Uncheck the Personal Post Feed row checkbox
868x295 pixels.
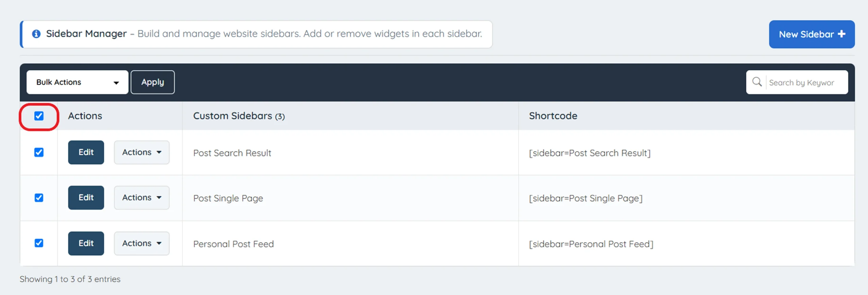click(x=39, y=243)
